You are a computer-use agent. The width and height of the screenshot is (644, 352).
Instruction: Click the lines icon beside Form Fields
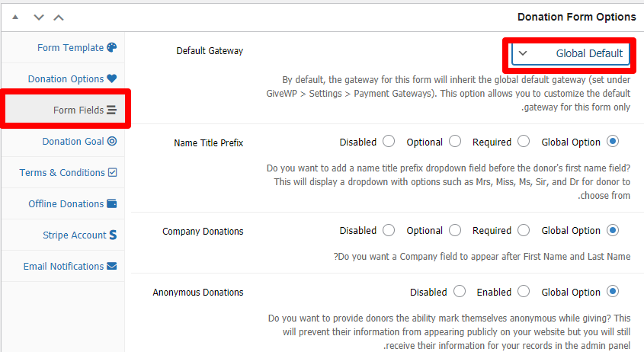[112, 110]
